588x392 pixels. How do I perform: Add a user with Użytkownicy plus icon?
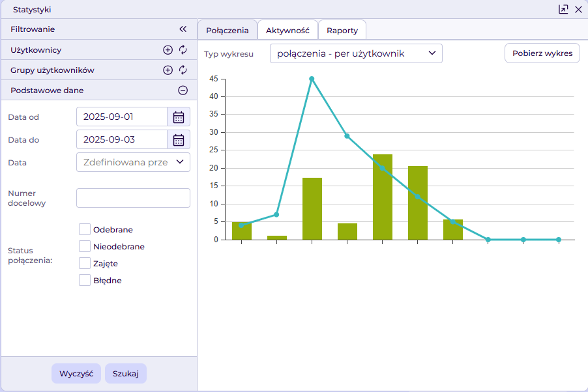point(168,50)
